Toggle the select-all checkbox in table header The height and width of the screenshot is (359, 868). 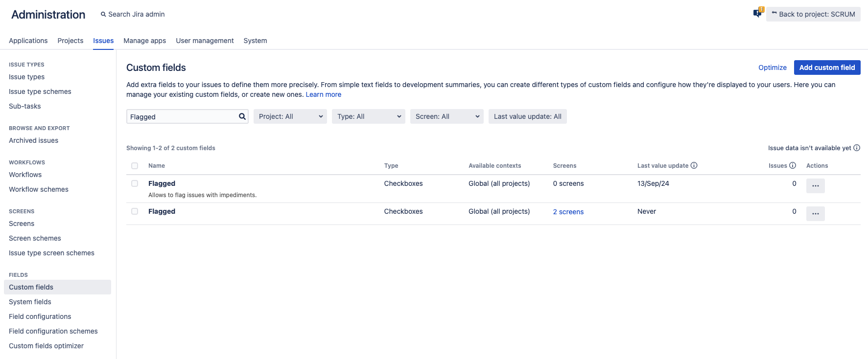[x=135, y=166]
